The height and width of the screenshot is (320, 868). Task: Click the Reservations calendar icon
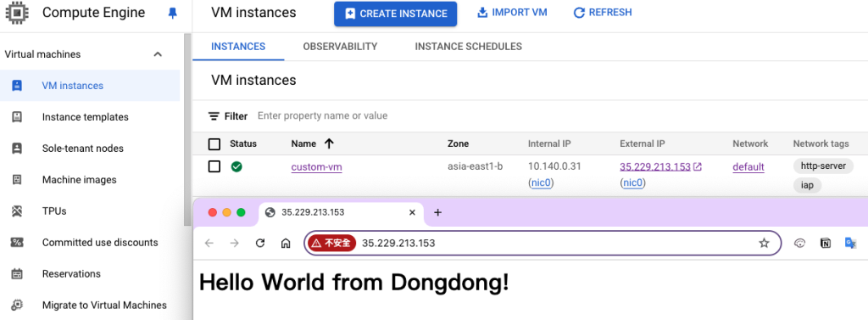coord(17,273)
